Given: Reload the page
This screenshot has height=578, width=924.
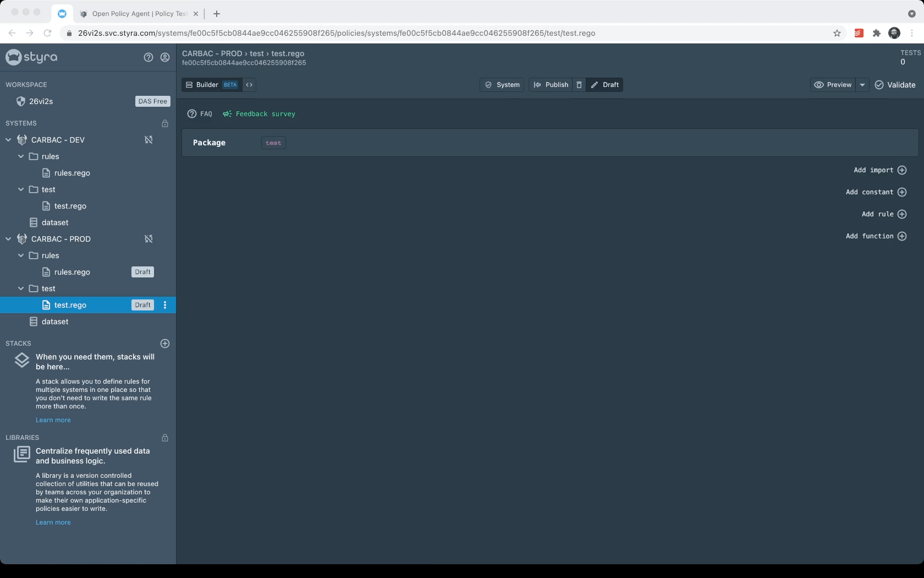Looking at the screenshot, I should click(47, 33).
